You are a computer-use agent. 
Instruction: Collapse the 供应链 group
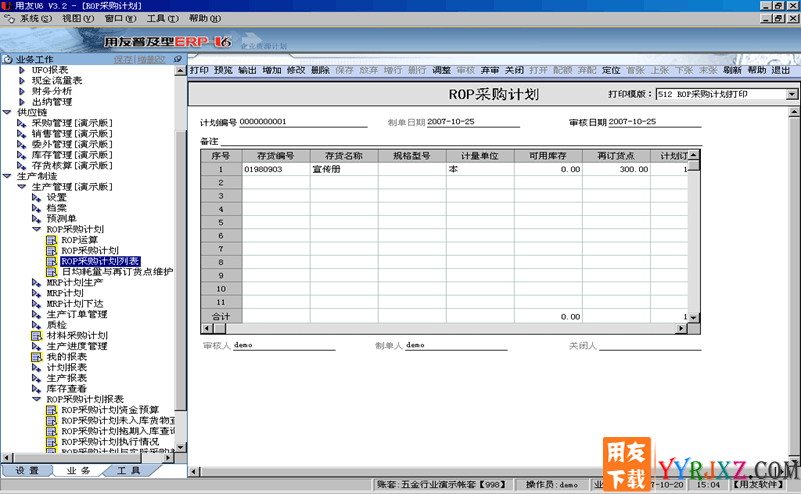(x=7, y=112)
